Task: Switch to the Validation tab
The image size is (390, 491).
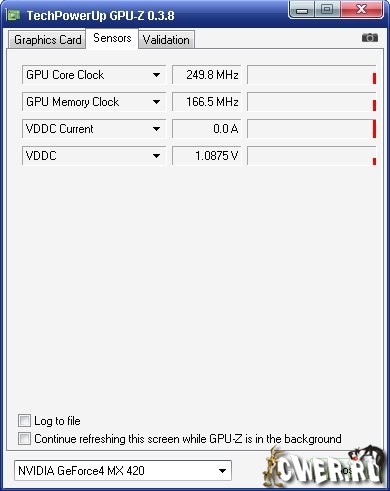Action: point(166,40)
